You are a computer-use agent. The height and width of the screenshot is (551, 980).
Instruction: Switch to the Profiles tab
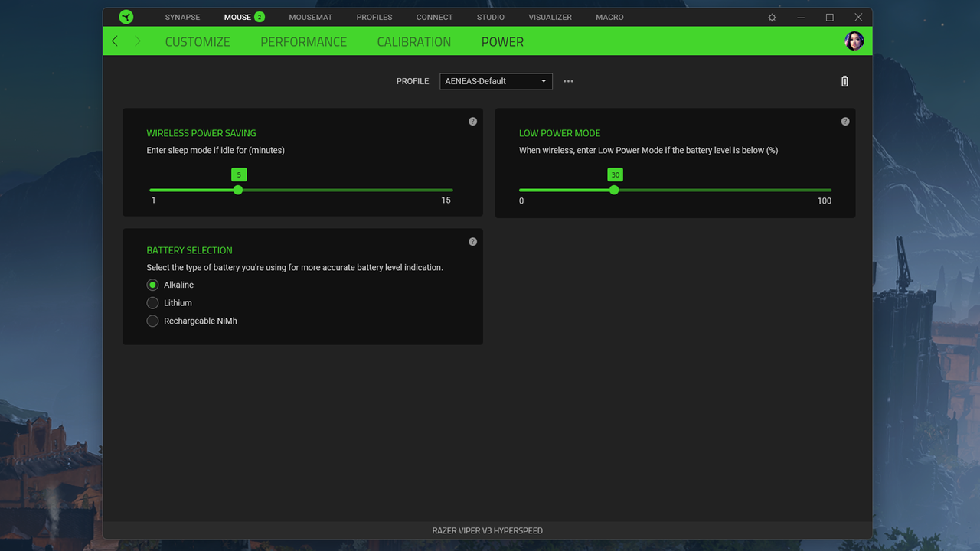374,17
